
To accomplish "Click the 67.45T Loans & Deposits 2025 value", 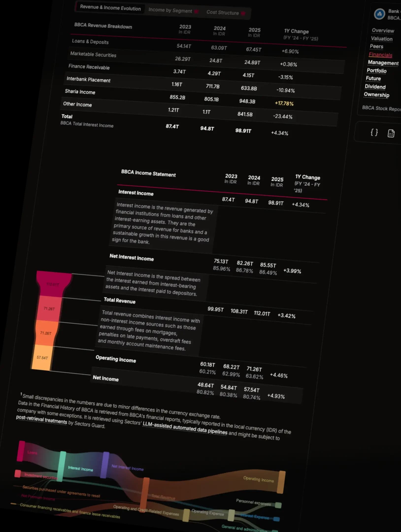I will pos(253,50).
